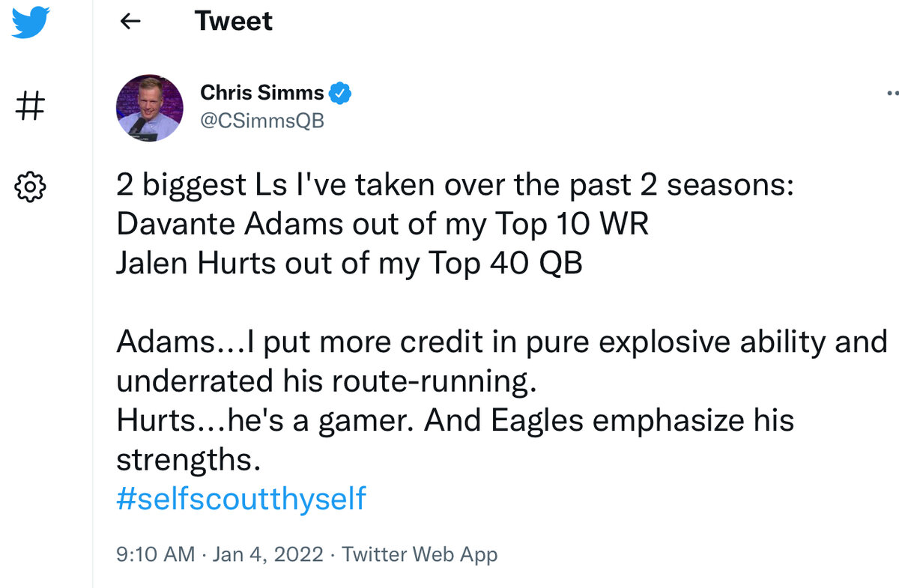Click the @CSimmsQB handle
The image size is (899, 588).
[x=262, y=120]
